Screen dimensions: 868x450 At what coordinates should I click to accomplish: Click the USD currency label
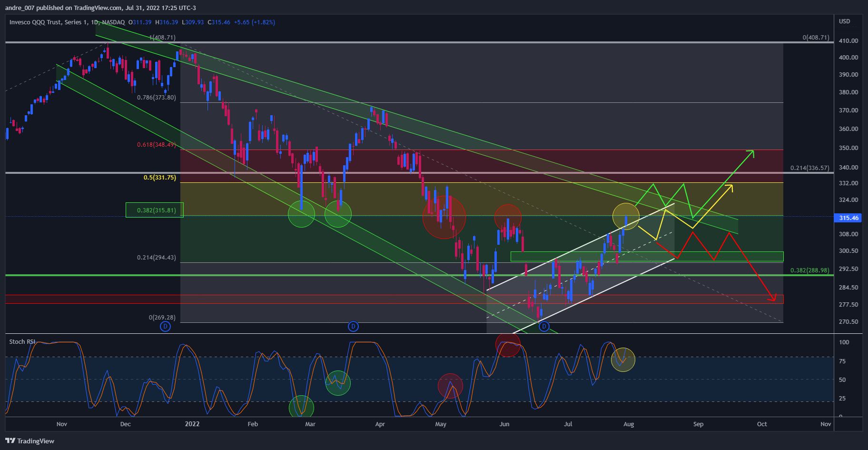pos(844,21)
